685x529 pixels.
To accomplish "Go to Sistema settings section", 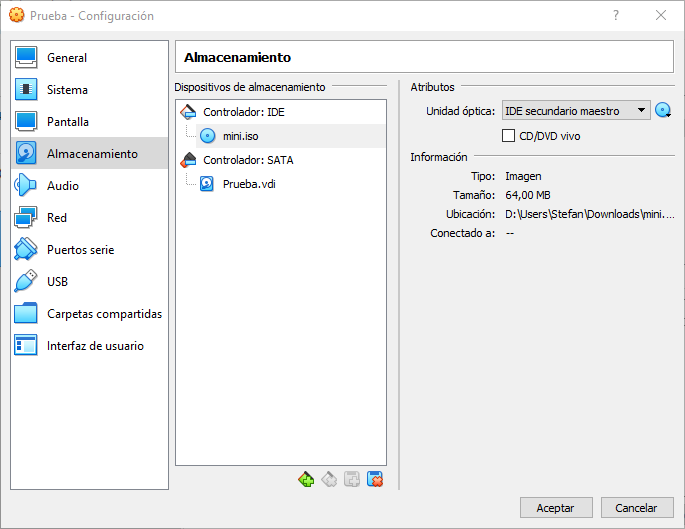I will pos(67,90).
